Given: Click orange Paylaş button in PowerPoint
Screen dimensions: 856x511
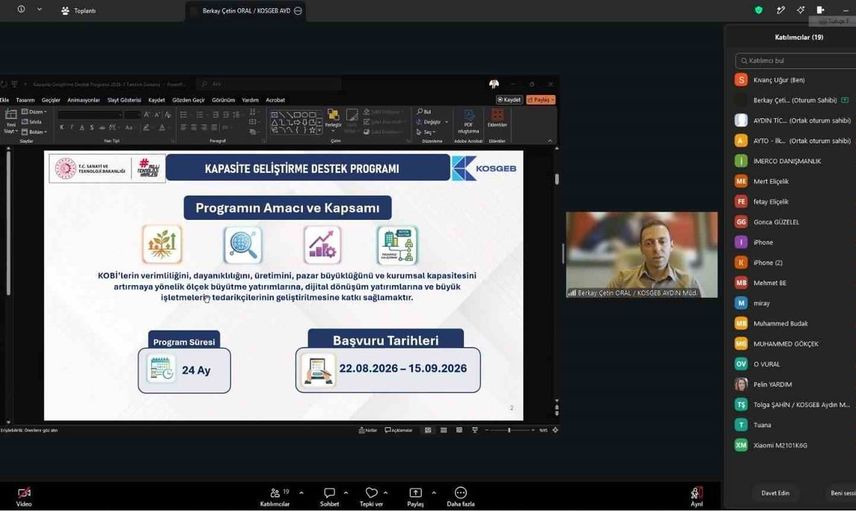Looking at the screenshot, I should (x=540, y=100).
